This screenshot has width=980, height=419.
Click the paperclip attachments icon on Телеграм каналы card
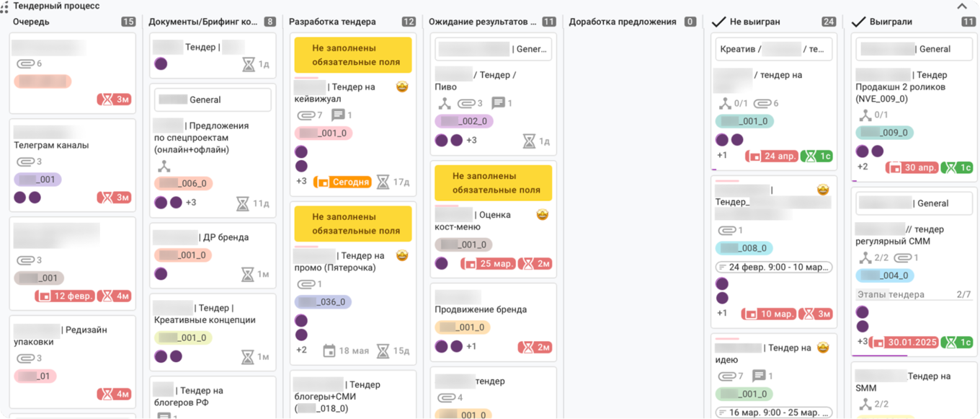(26, 162)
